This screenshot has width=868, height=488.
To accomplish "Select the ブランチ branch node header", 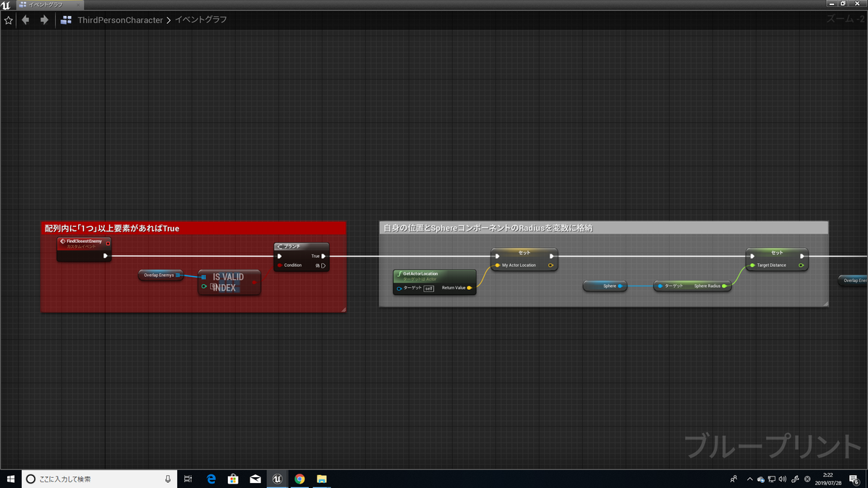I will [302, 247].
